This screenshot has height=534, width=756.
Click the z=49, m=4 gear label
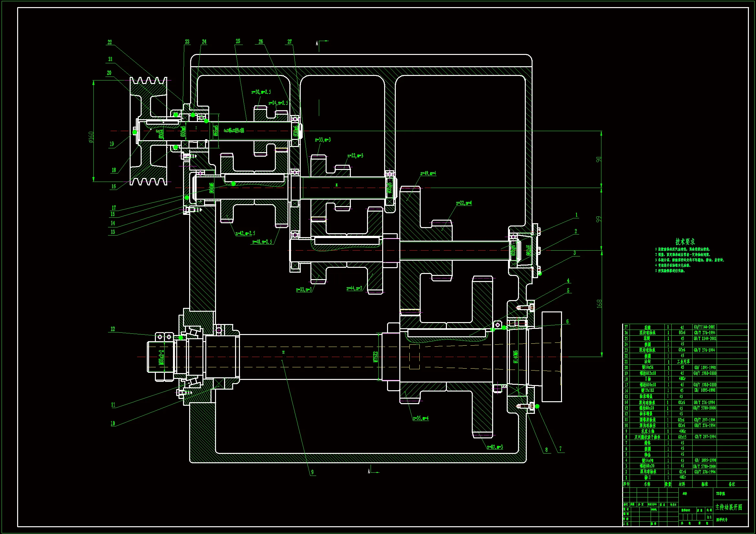click(x=428, y=173)
